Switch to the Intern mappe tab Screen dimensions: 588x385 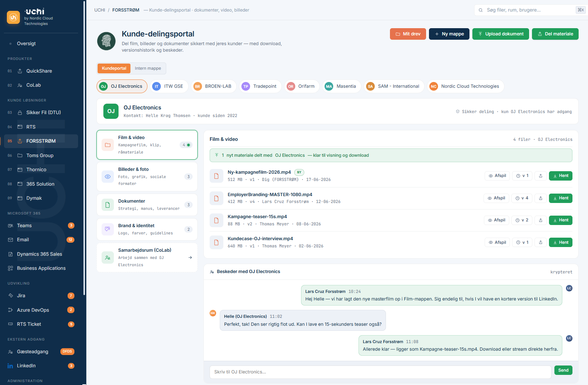point(148,68)
